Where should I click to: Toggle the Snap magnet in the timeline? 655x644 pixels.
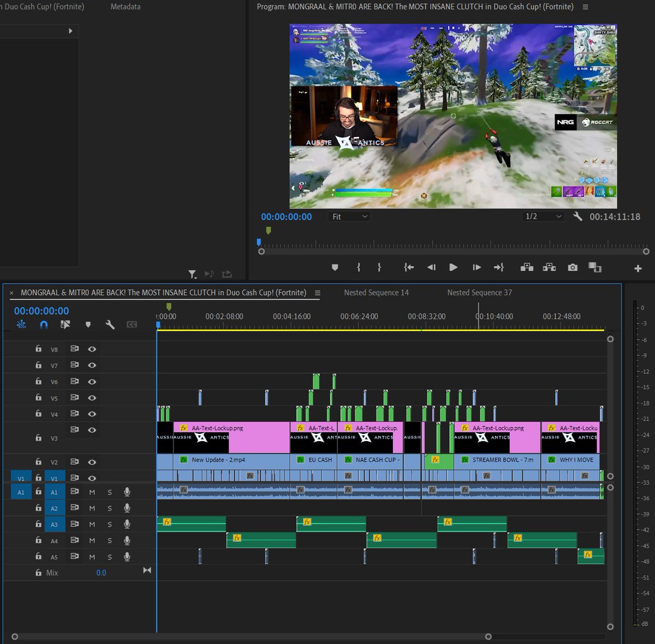pos(44,324)
